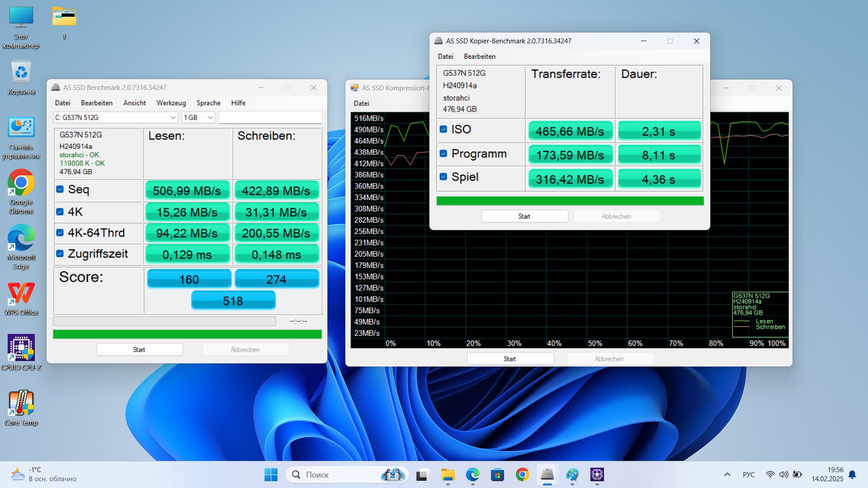Open Core Temp desktop shortcut
Screen dimensions: 868x488
(x=21, y=404)
